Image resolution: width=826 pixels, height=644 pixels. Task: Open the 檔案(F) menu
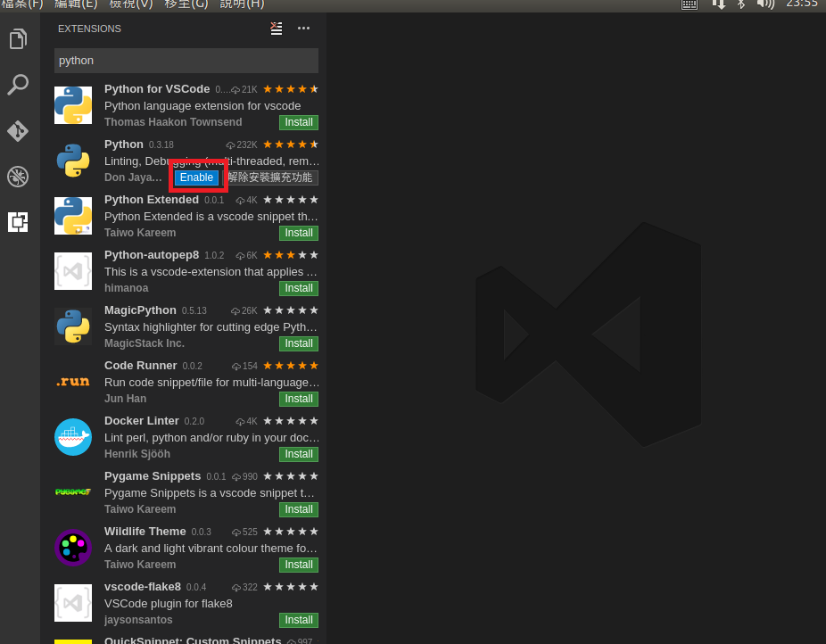coord(22,4)
